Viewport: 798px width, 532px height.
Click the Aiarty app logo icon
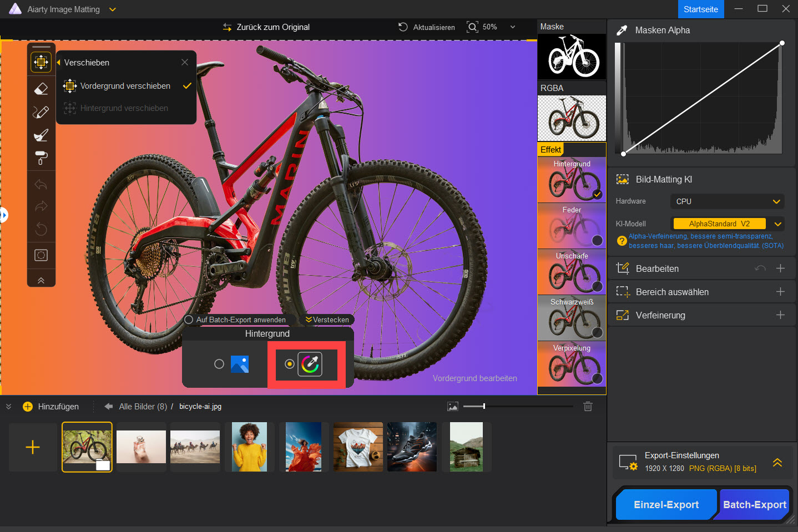coord(15,9)
